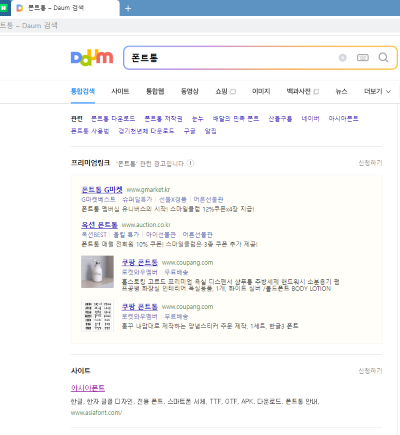
Task: Open the 올킬 특가 sub-link
Action: coord(126,235)
